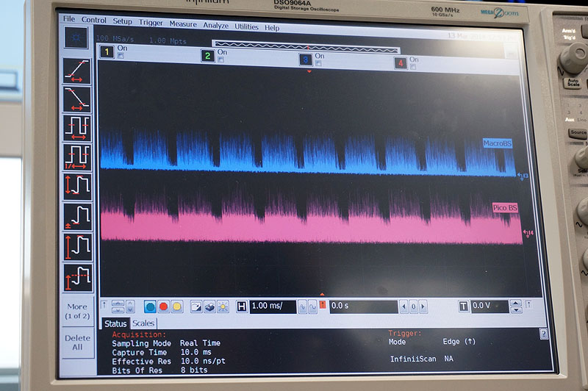Click the channel 3 ground reference marker

(523, 176)
